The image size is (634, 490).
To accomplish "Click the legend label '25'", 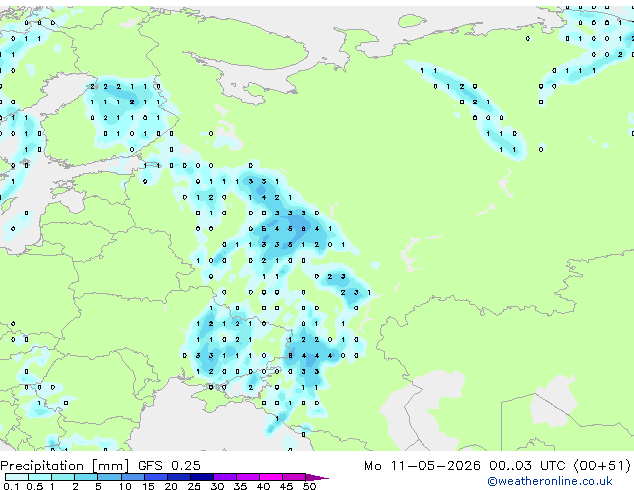I will click(194, 486).
